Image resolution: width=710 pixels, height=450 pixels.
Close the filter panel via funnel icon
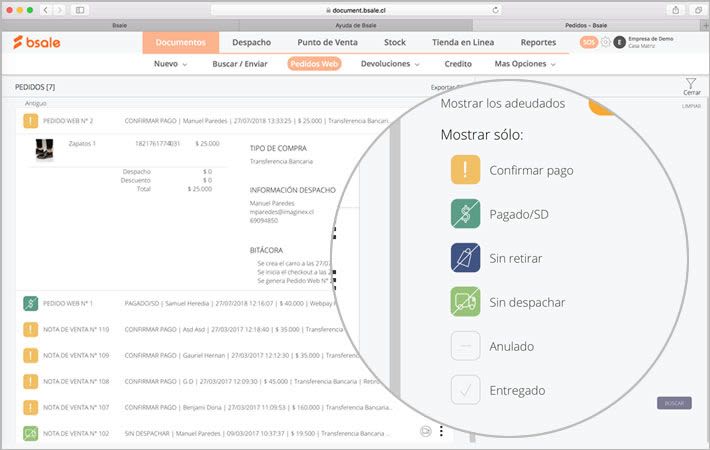coord(691,86)
